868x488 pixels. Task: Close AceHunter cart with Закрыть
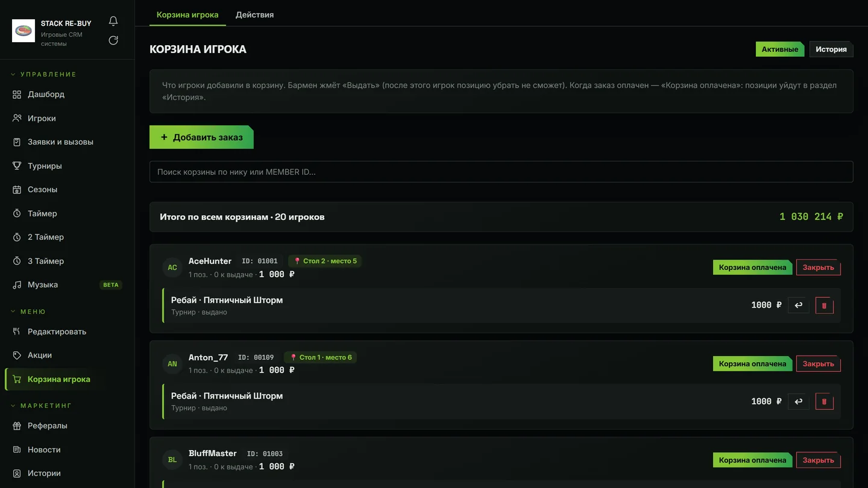coord(819,267)
